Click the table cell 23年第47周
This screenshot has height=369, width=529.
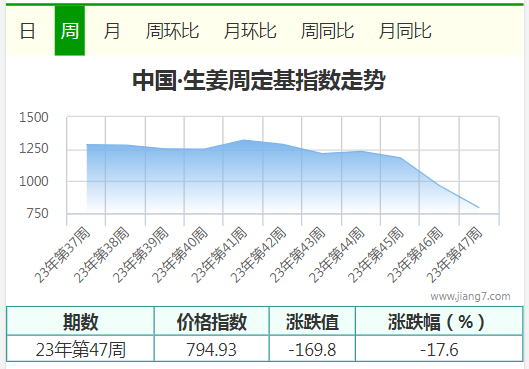[80, 349]
